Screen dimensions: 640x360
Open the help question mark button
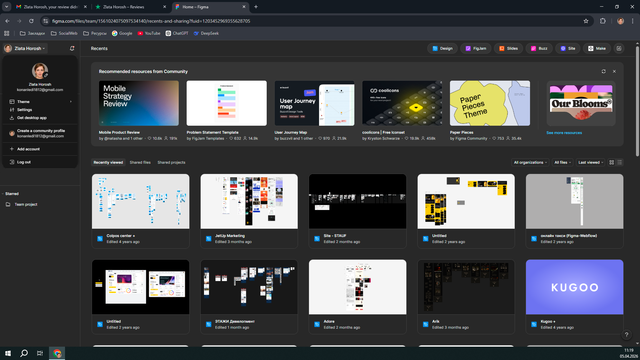[626, 335]
